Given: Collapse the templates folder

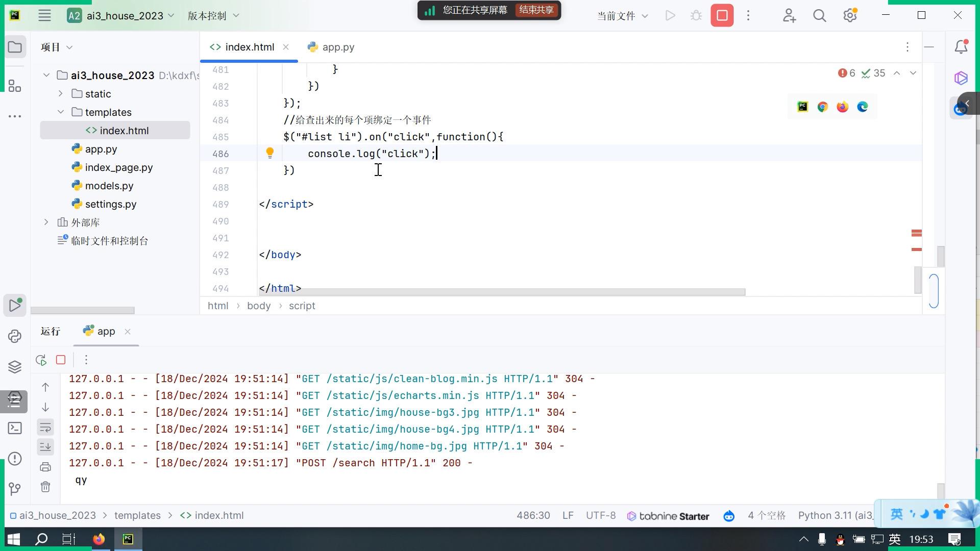Looking at the screenshot, I should (61, 112).
